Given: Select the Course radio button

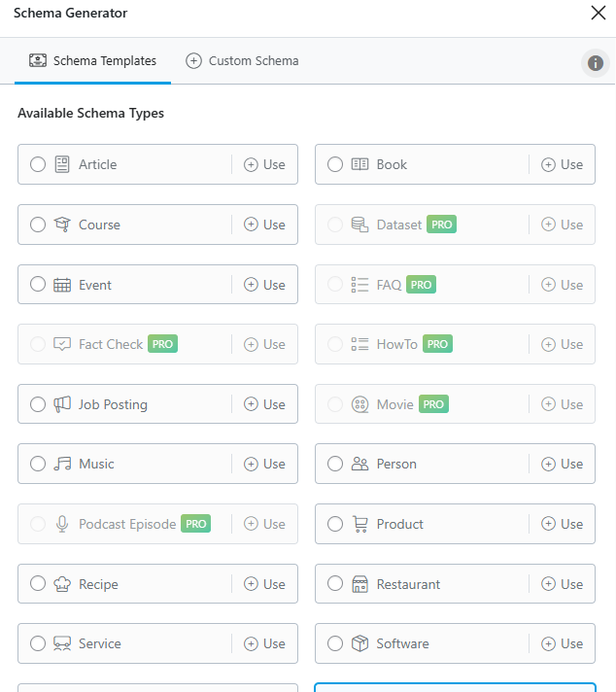Looking at the screenshot, I should pos(38,225).
